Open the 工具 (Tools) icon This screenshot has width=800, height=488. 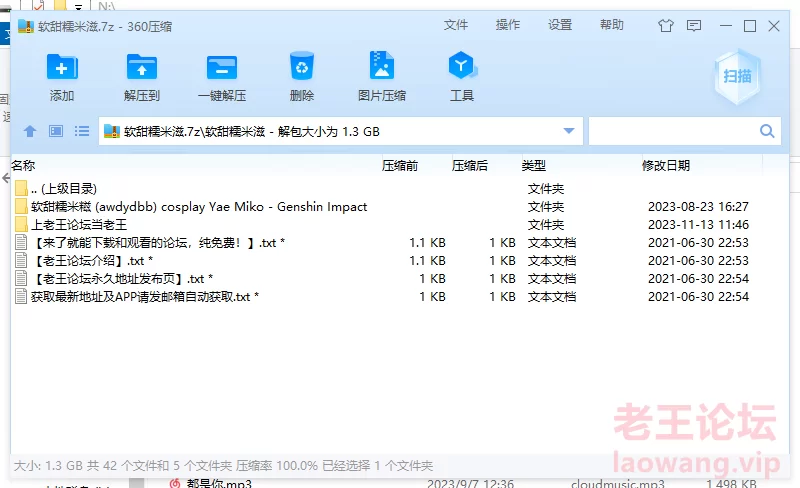[x=462, y=65]
